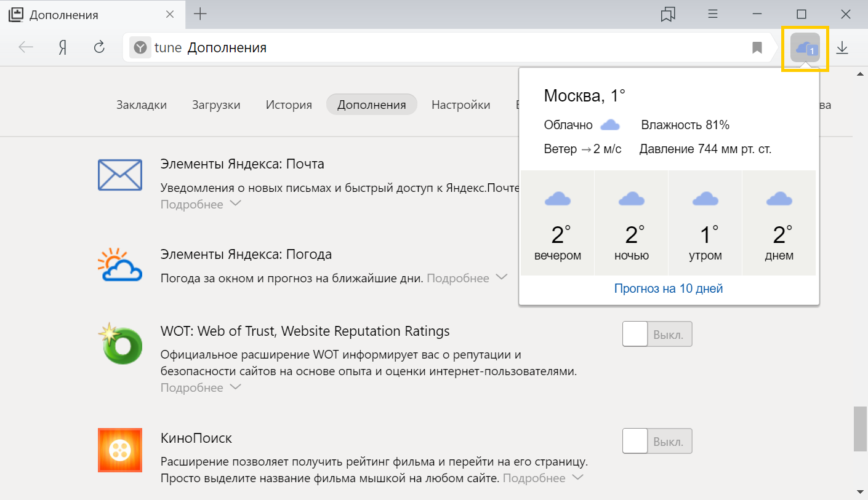Viewport: 868px width, 500px height.
Task: Click the cloud icon above утром
Action: pos(705,199)
